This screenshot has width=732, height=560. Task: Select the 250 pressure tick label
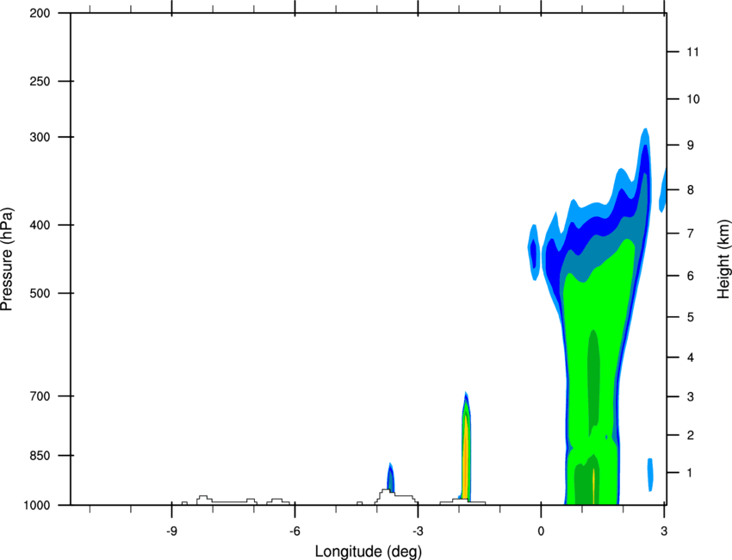click(x=40, y=81)
